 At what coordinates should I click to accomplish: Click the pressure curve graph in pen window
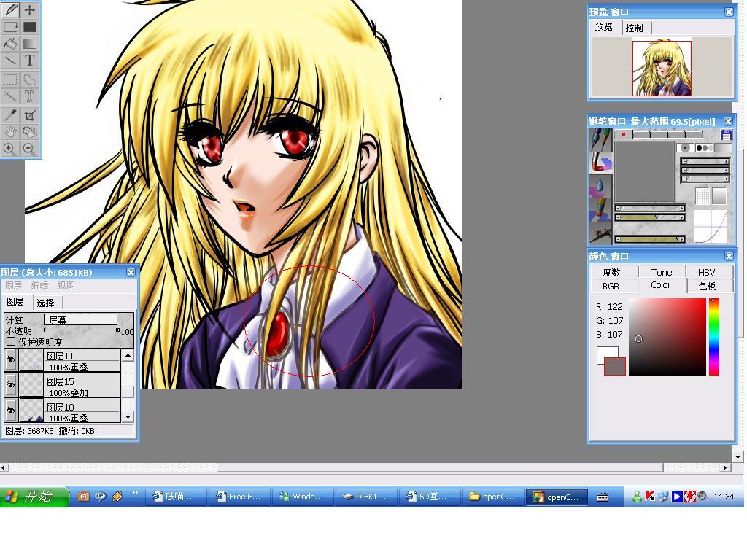click(x=711, y=226)
